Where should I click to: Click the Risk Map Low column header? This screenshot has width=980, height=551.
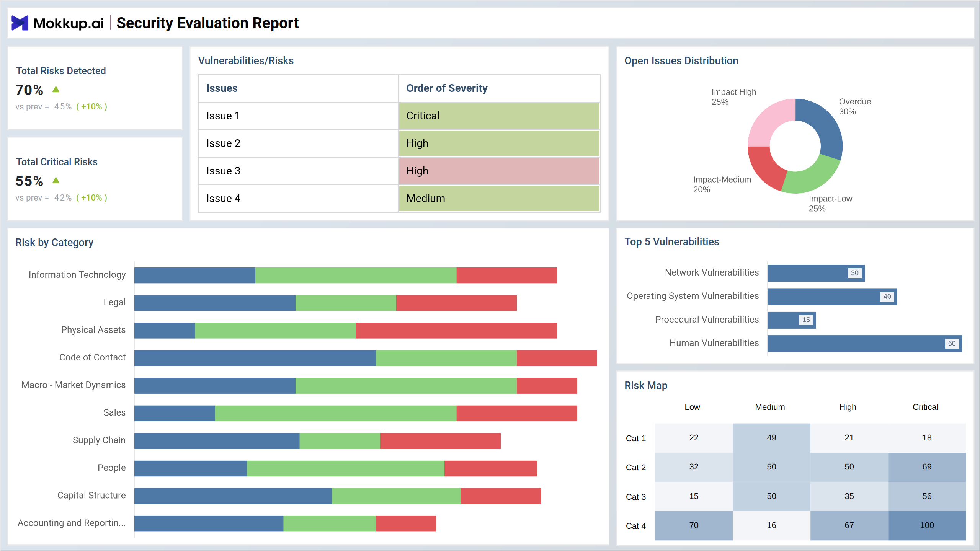coord(692,407)
